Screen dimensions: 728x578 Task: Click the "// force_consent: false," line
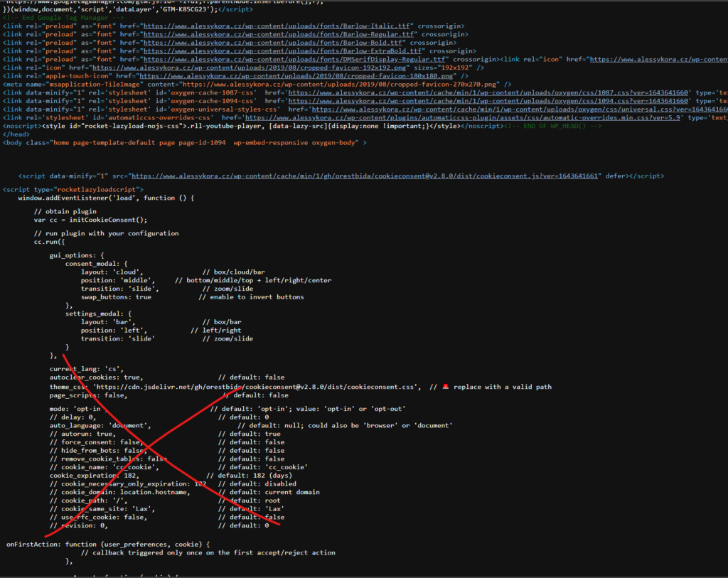coord(97,442)
